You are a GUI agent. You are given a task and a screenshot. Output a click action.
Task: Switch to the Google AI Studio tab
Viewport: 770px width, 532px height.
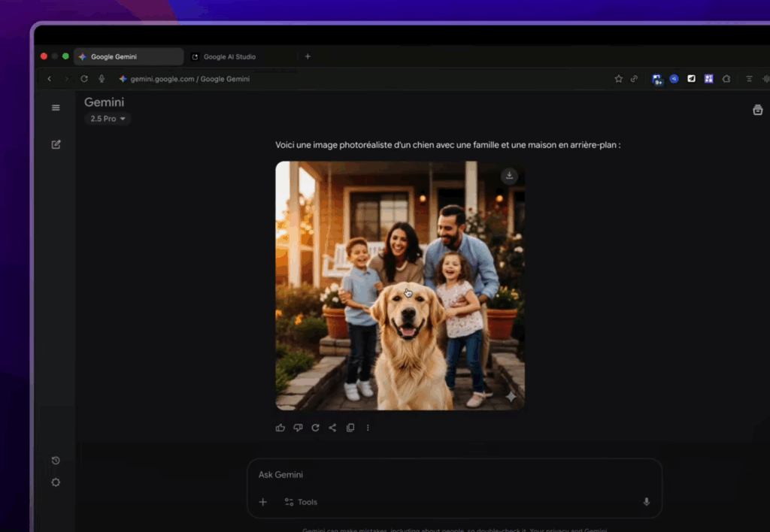tap(229, 57)
